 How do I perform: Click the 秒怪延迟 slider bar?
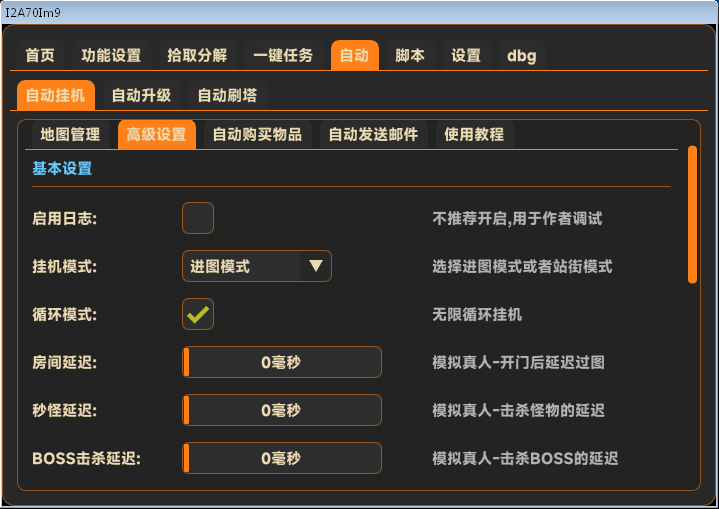tap(281, 410)
